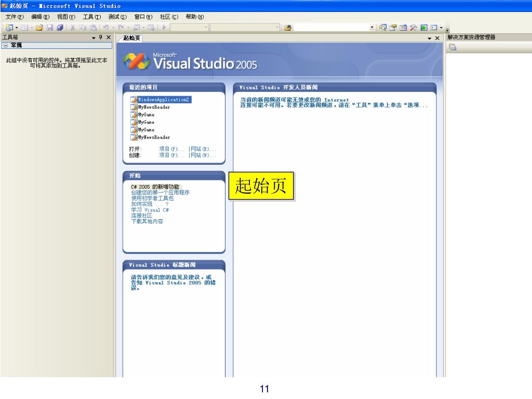The image size is (532, 399).
Task: Open the toolbar options overflow arrow
Action: [x=447, y=30]
